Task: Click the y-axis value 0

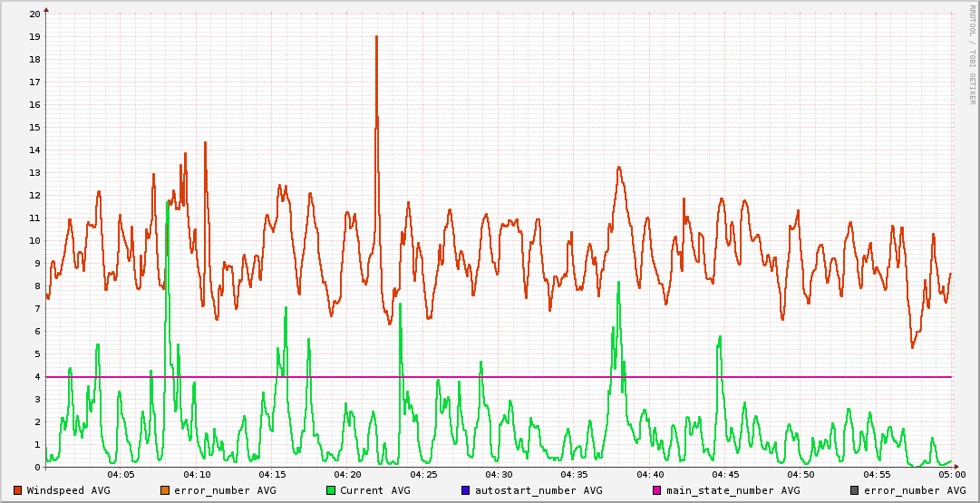Action: pyautogui.click(x=37, y=468)
